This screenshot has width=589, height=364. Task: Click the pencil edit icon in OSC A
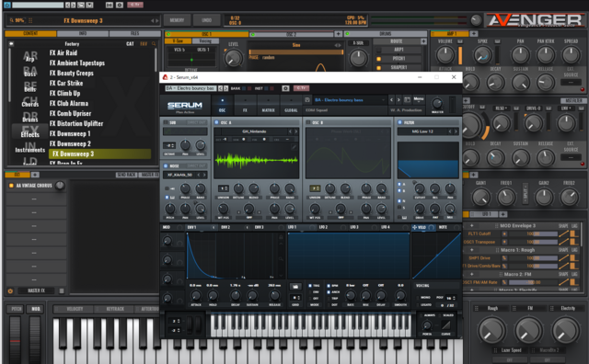[294, 147]
